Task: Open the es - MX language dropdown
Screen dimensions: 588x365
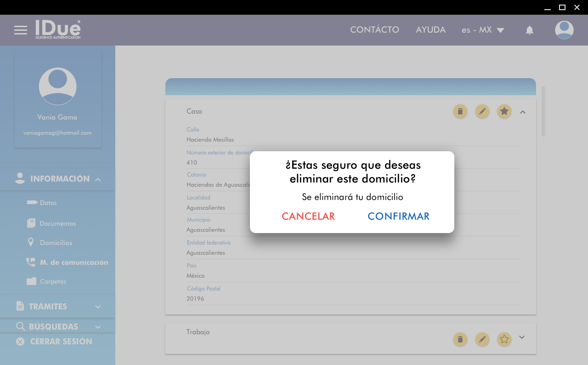Action: [483, 30]
